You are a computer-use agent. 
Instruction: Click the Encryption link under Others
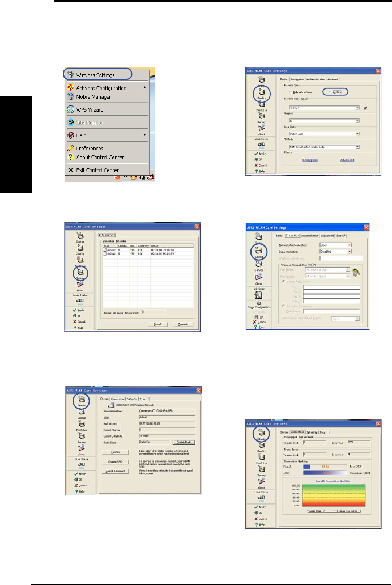tap(310, 160)
